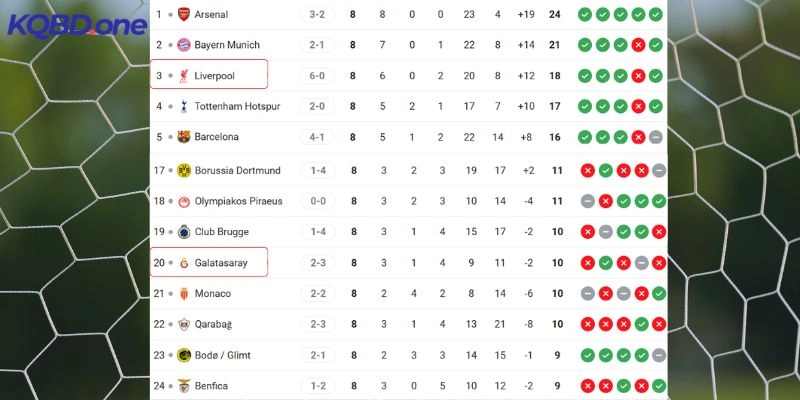This screenshot has height=400, width=800.
Task: Select the grey draw icon in Olympiakos's form
Action: (587, 201)
